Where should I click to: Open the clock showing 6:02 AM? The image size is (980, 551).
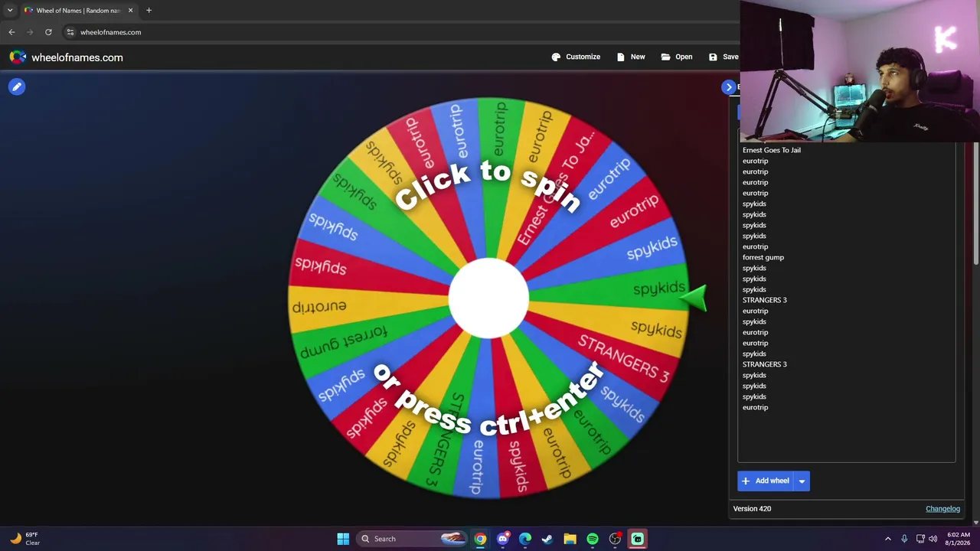[958, 539]
